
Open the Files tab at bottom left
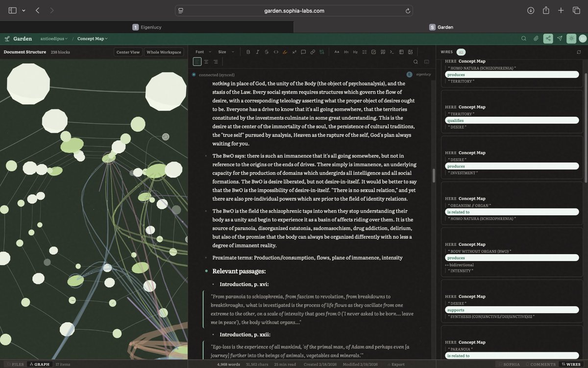[x=15, y=364]
